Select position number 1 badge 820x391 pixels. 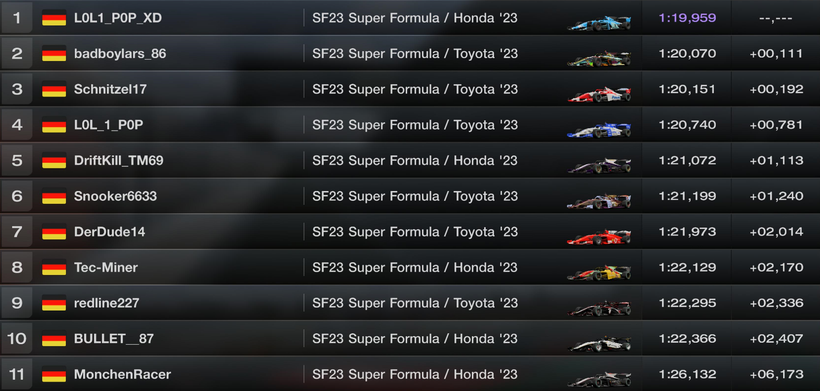click(x=17, y=18)
